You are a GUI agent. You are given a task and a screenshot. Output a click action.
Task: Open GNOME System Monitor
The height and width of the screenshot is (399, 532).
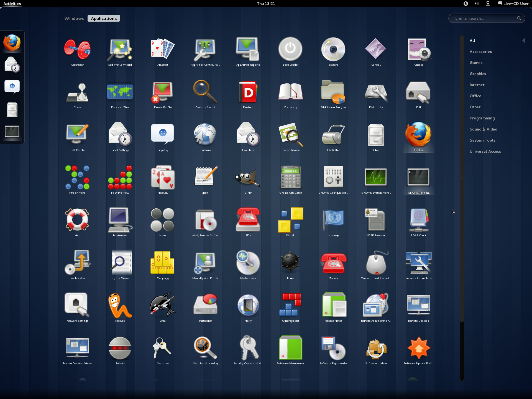376,180
